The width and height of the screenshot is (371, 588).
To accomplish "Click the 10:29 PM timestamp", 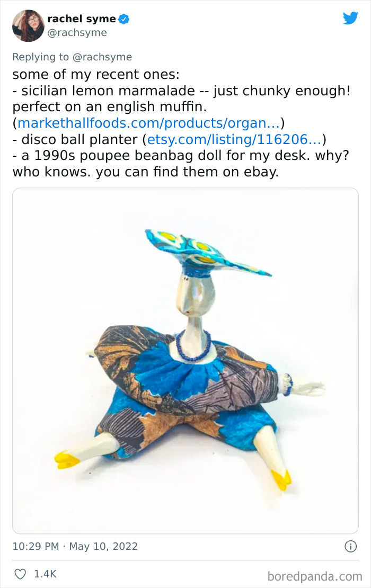I will 36,546.
